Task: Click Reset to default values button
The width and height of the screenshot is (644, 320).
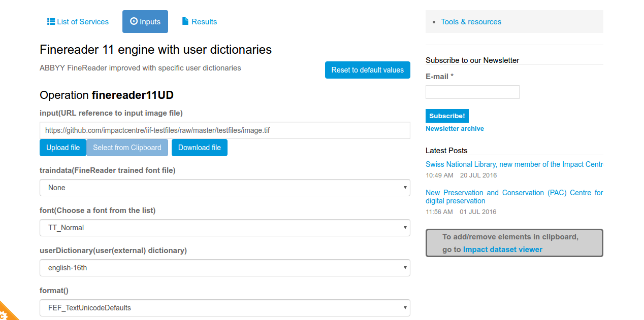Action: coord(368,70)
